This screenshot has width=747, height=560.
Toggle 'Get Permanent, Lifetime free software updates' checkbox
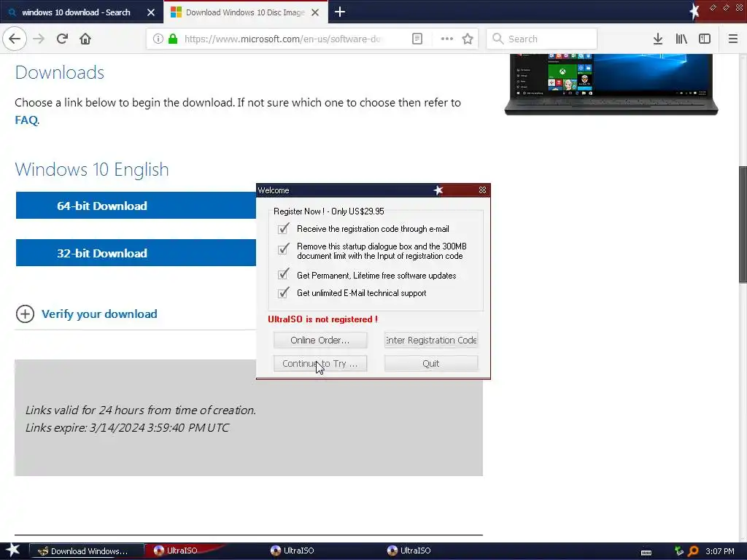[x=284, y=274]
